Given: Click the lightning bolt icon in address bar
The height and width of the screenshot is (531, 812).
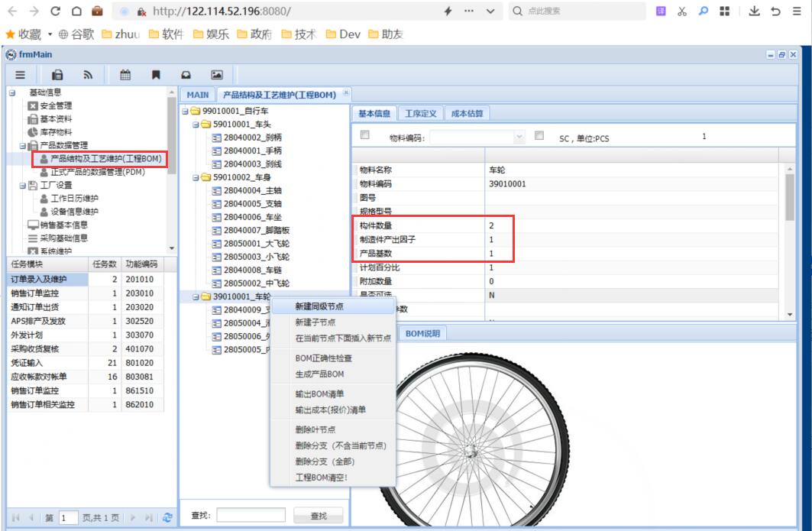Looking at the screenshot, I should pos(448,11).
